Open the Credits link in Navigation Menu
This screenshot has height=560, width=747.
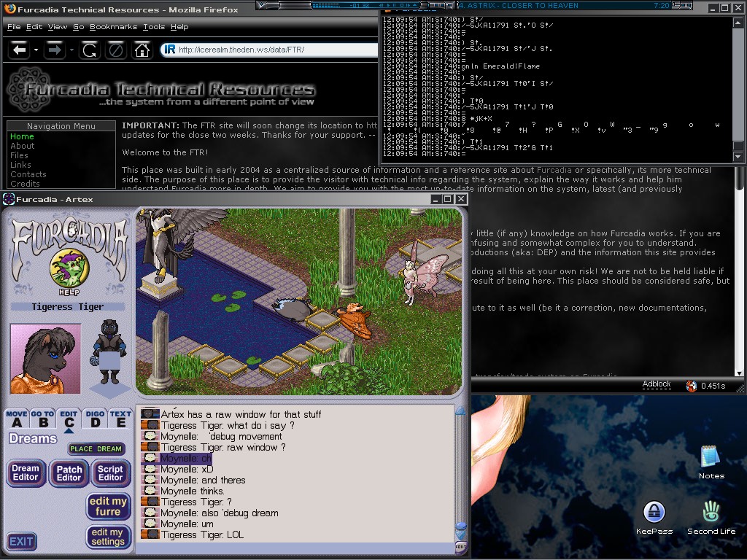tap(25, 184)
